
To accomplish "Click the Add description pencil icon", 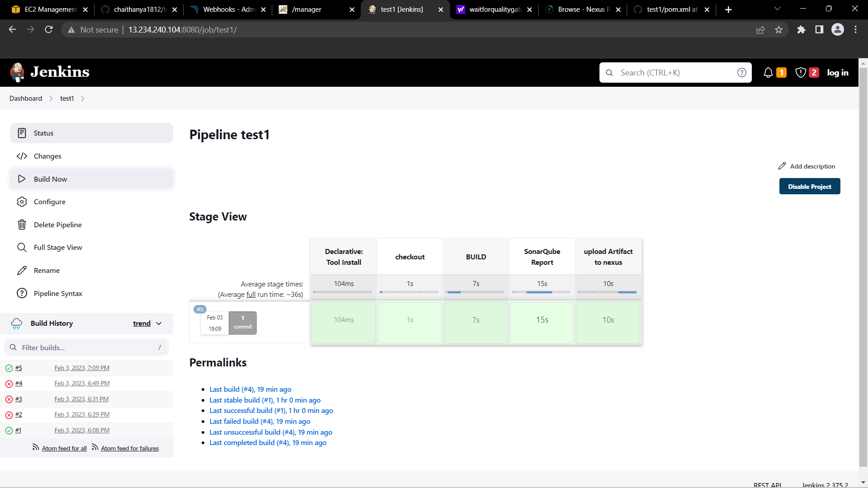I will (782, 166).
